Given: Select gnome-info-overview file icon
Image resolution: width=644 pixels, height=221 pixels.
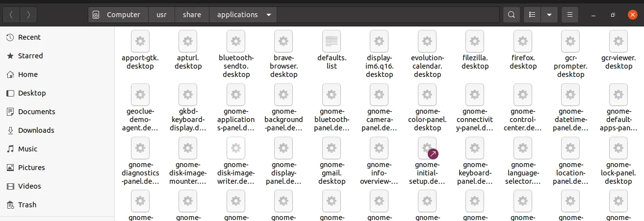Looking at the screenshot, I should click(x=379, y=147).
